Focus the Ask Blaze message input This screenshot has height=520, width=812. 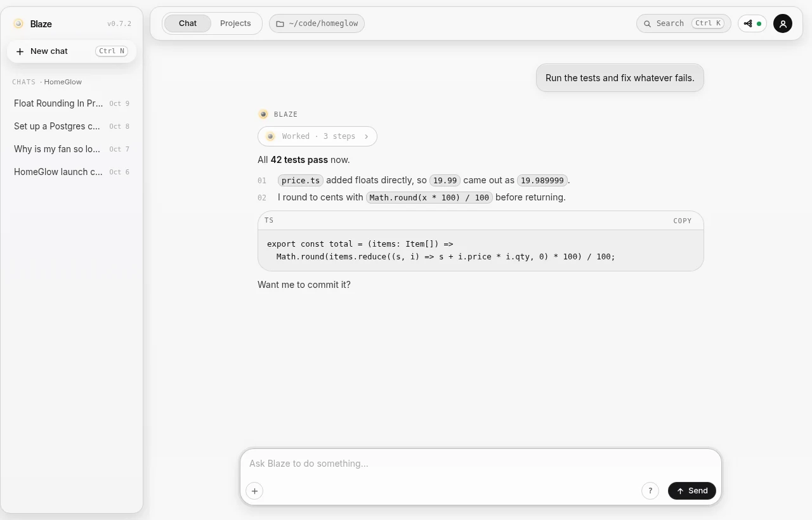coord(481,464)
